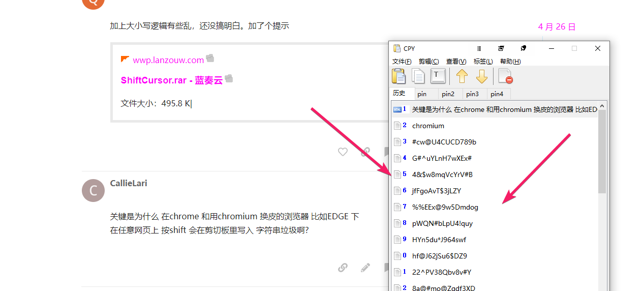Switch to the pin2 tab
Screen dimensions: 644x291
pyautogui.click(x=448, y=94)
